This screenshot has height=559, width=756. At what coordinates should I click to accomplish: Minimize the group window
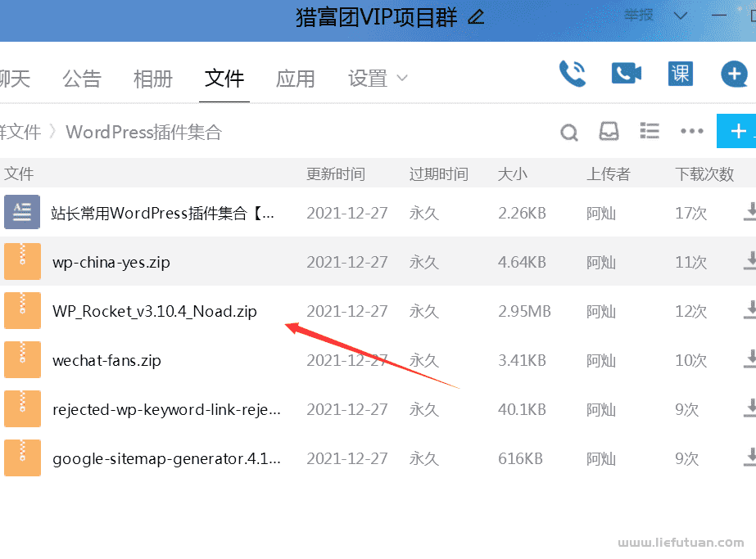719,16
